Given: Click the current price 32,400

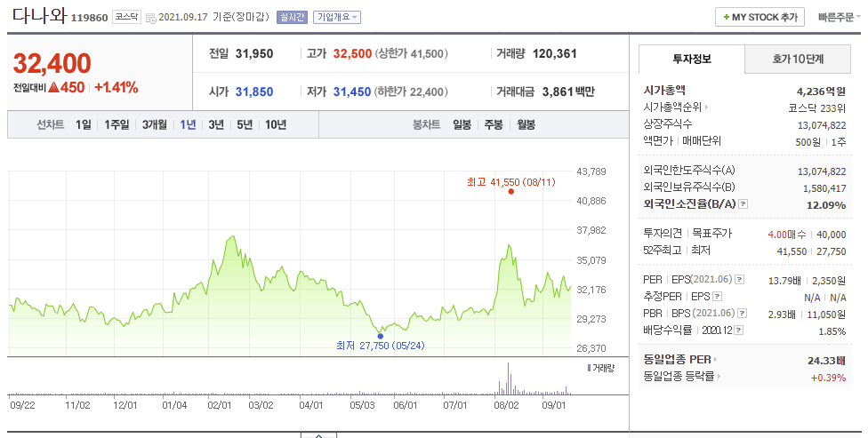Looking at the screenshot, I should pyautogui.click(x=52, y=63).
